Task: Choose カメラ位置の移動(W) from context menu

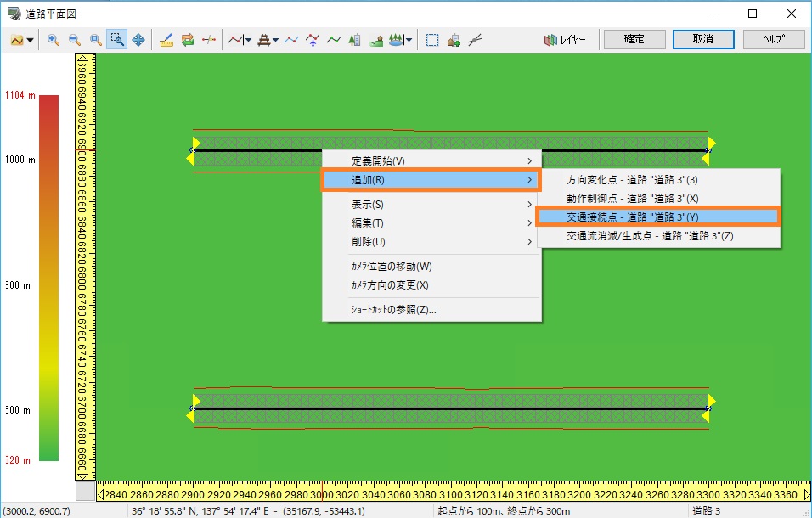Action: point(431,267)
